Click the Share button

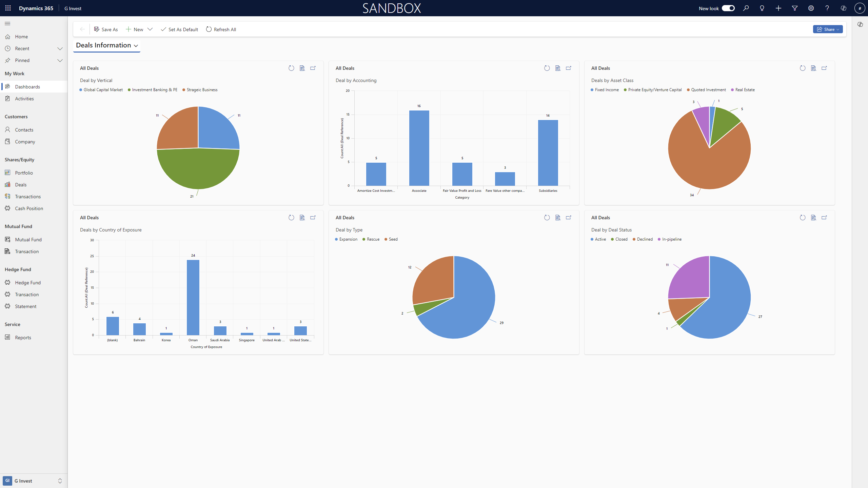[x=827, y=29]
